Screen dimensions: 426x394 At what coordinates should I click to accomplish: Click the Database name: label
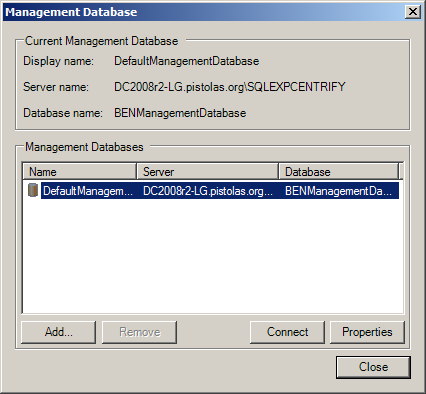(63, 113)
